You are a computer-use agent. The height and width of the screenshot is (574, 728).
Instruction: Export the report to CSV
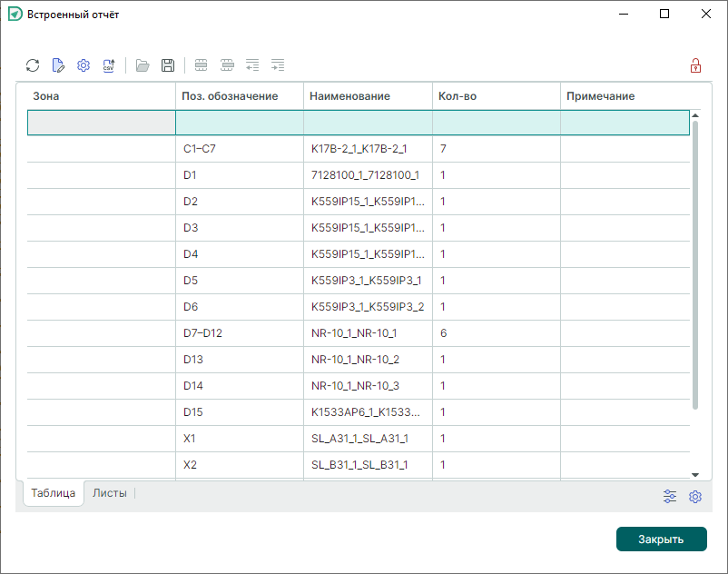pos(109,65)
